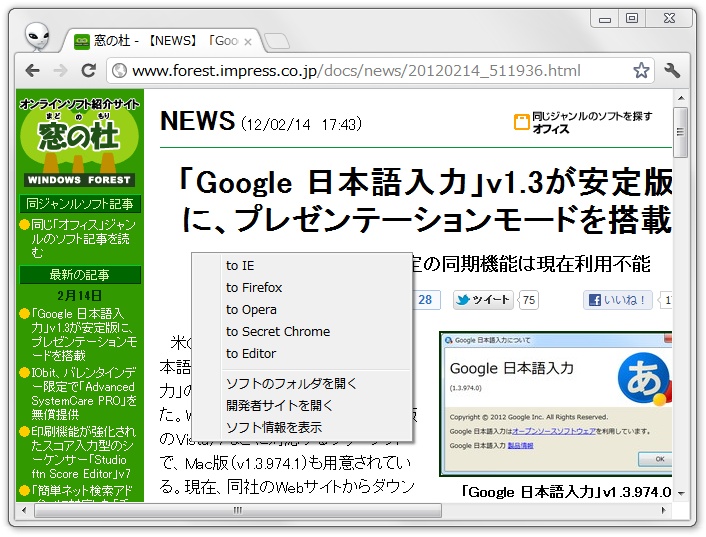
Task: Choose 'to Secret Chrome' menu entry
Action: pyautogui.click(x=302, y=332)
